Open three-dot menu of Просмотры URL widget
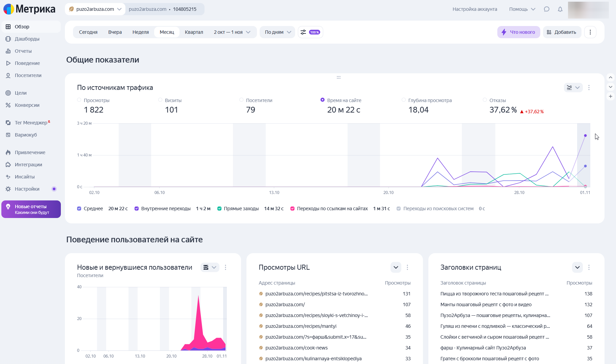 coord(407,267)
